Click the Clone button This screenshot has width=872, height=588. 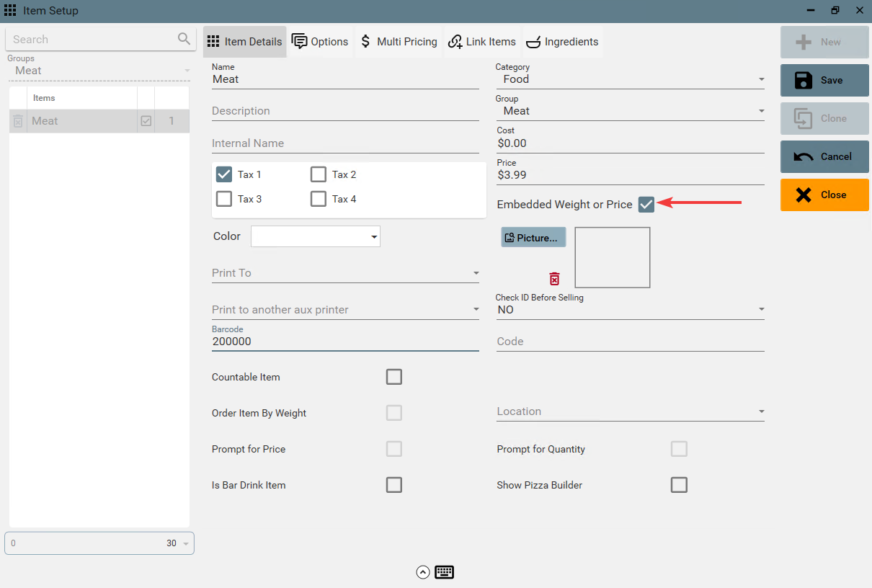(x=824, y=118)
